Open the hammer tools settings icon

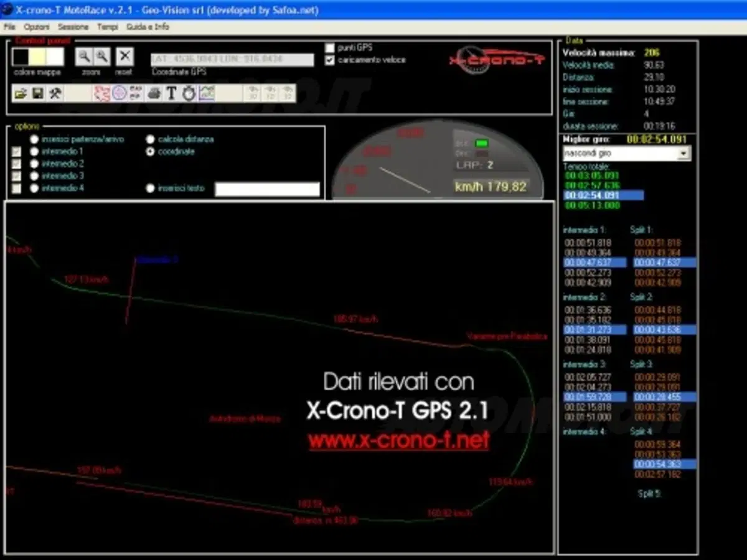pyautogui.click(x=55, y=93)
